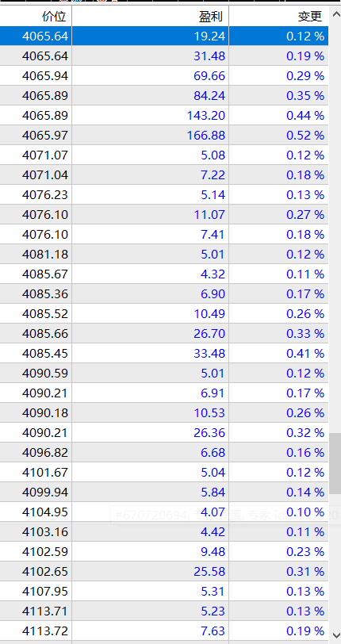Select the row priced 4099.94

point(164,492)
